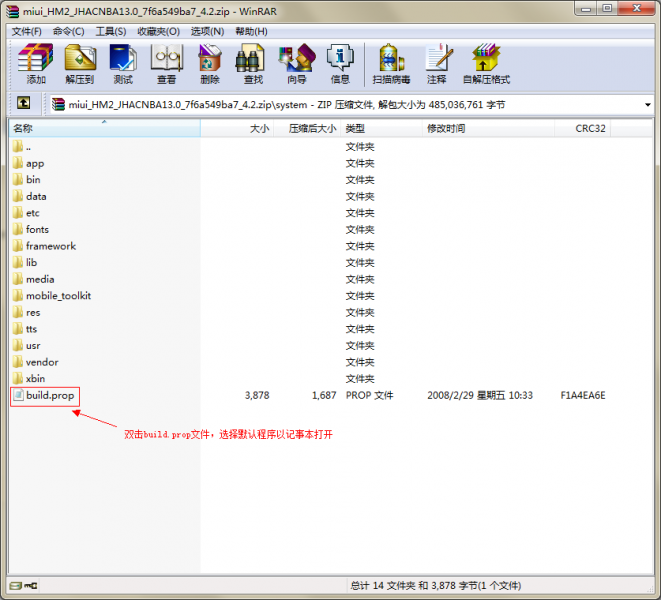Click the Test (测试) archive icon
The width and height of the screenshot is (661, 600).
(123, 63)
